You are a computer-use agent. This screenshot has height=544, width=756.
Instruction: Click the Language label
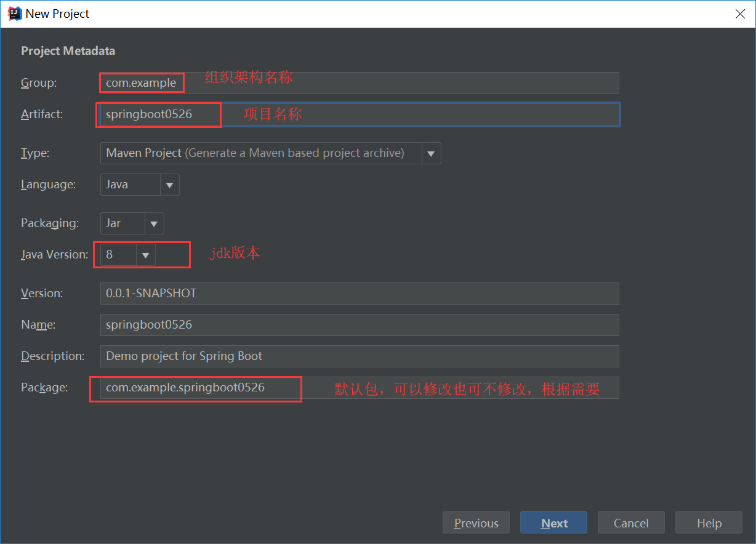pos(49,185)
